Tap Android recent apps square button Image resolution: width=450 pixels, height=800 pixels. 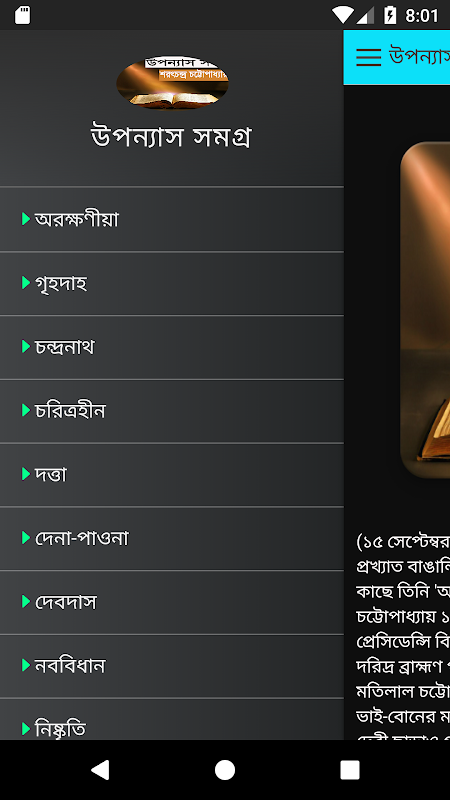point(349,770)
